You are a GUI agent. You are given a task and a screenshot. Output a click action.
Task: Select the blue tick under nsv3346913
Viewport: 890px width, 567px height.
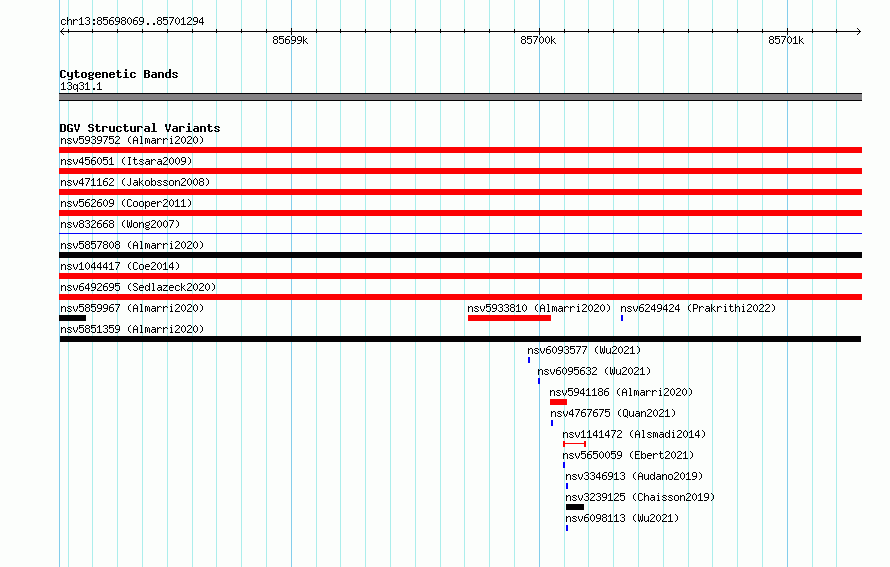(566, 486)
